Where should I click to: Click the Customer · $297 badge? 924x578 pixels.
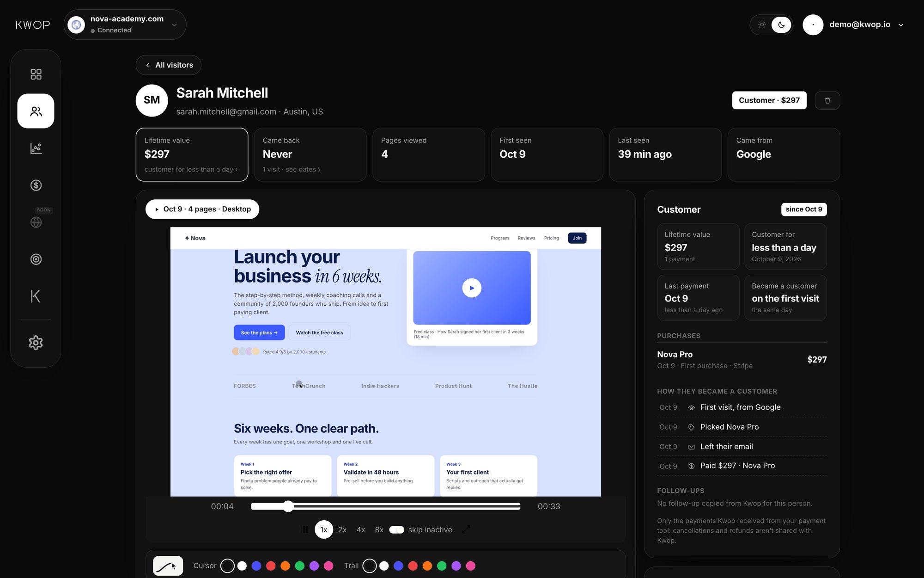pyautogui.click(x=769, y=100)
